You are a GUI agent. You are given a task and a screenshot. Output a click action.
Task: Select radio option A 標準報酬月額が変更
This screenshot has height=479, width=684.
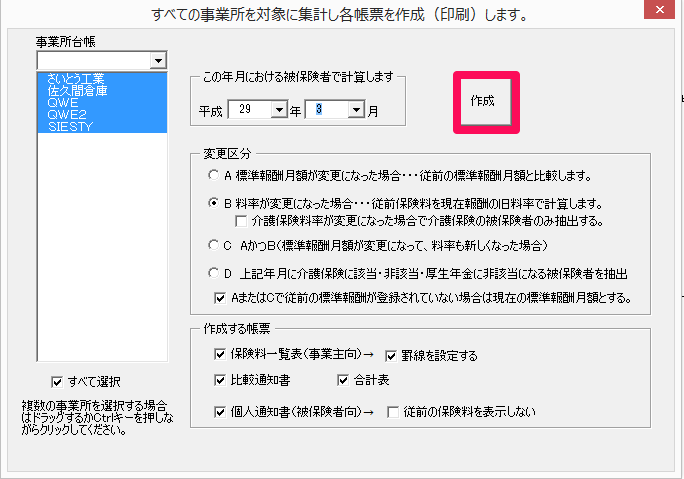tap(213, 175)
